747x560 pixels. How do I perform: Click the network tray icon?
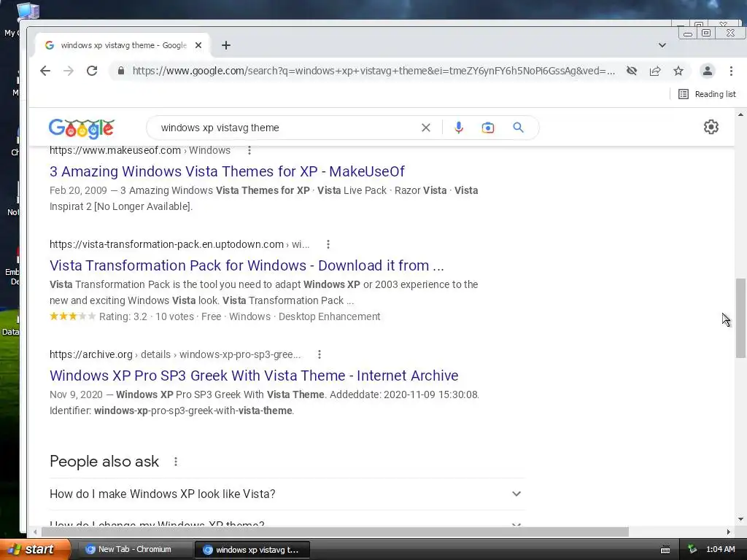click(x=693, y=550)
